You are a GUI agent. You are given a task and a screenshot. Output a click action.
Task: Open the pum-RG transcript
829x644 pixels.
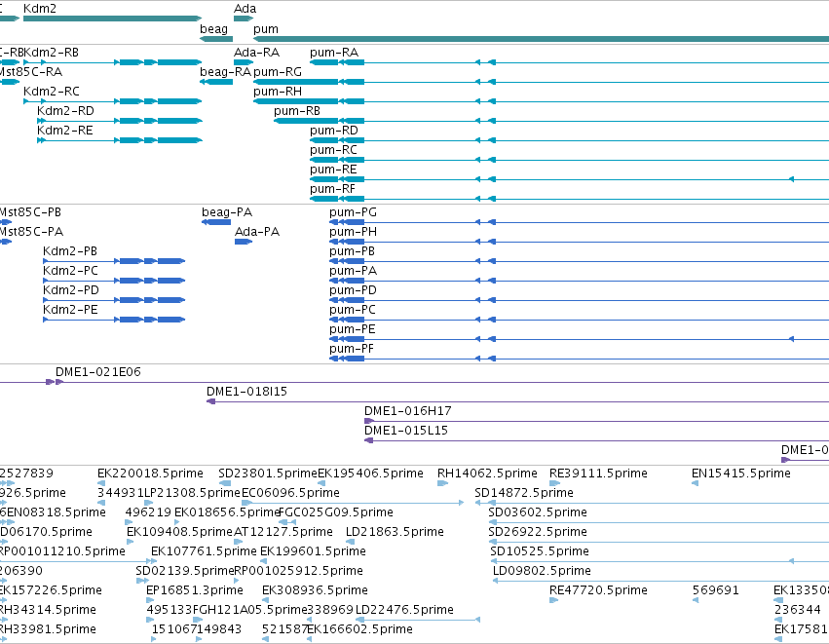coord(278,72)
